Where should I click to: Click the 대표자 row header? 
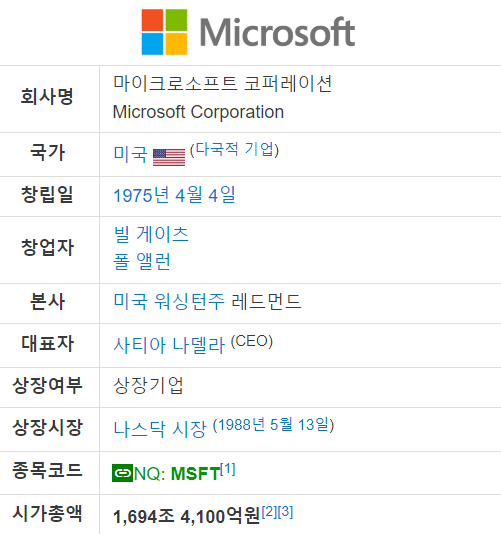(x=47, y=343)
